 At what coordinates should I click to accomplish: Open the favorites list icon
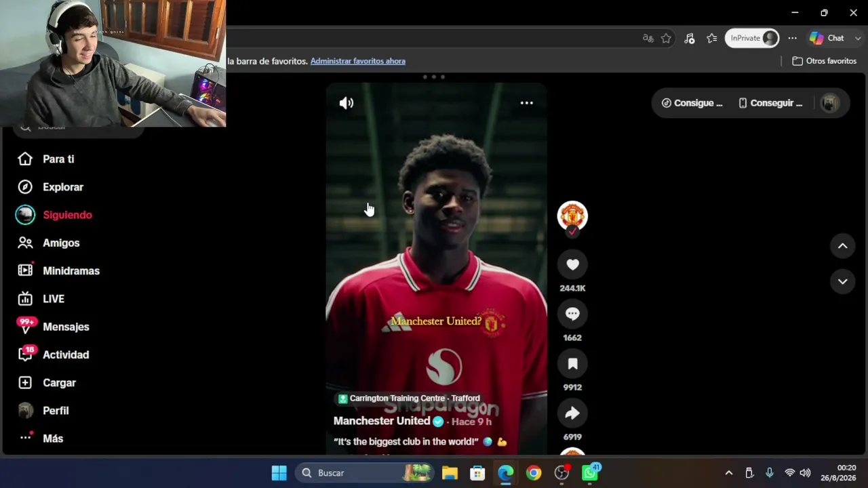pos(711,39)
